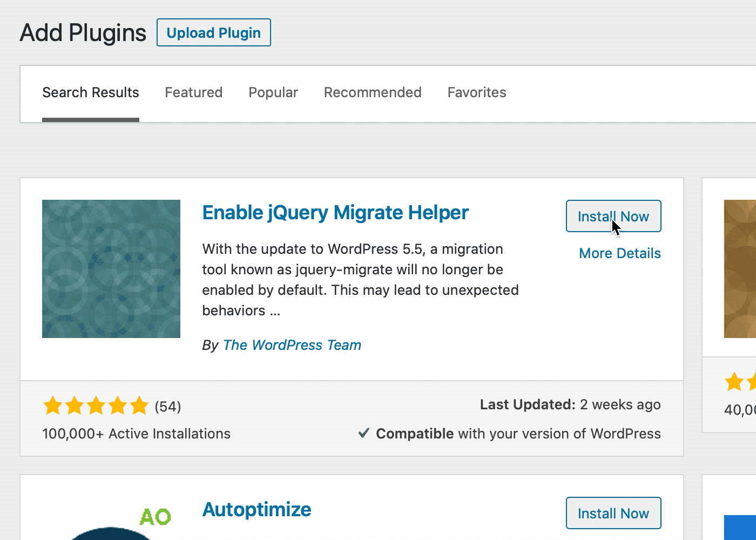Open the Popular tab

[x=273, y=92]
